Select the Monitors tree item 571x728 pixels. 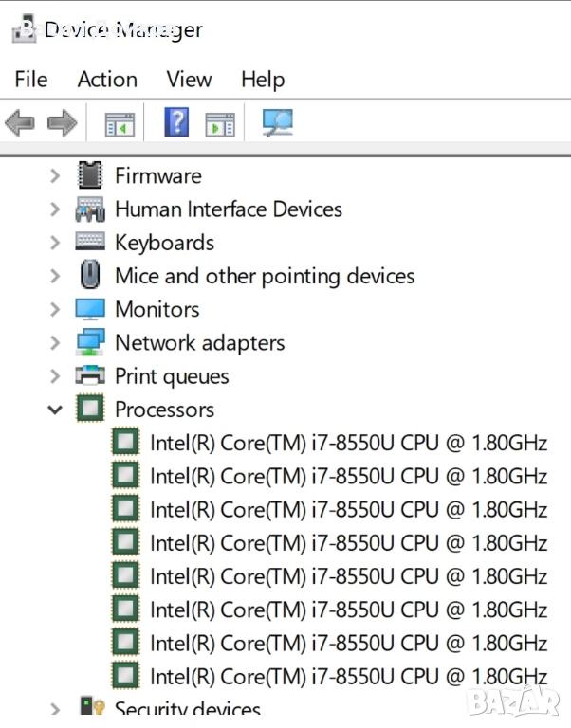pyautogui.click(x=157, y=309)
